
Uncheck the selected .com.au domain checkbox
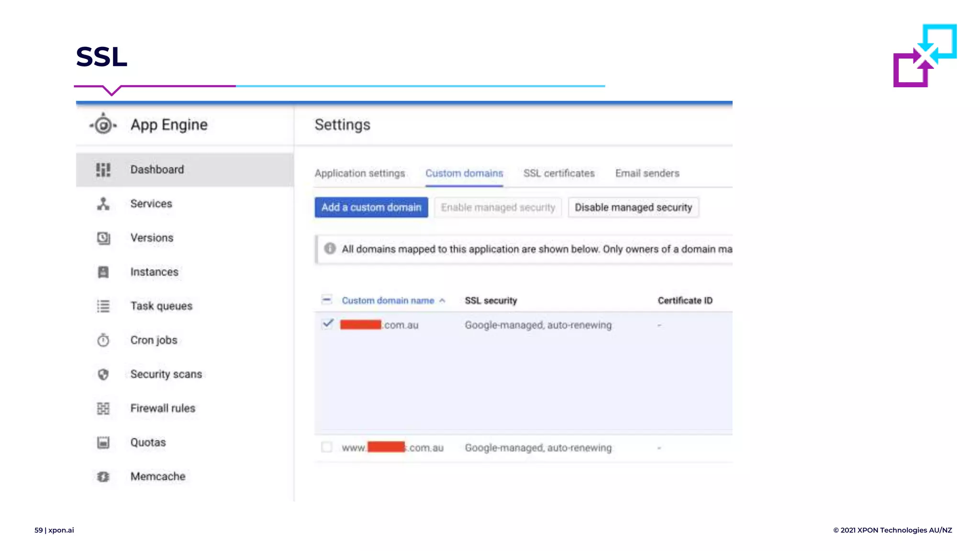click(x=327, y=324)
